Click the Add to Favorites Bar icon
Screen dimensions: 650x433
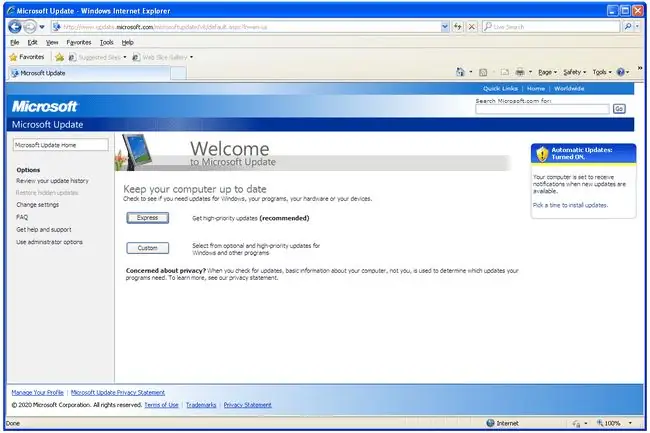pos(60,57)
